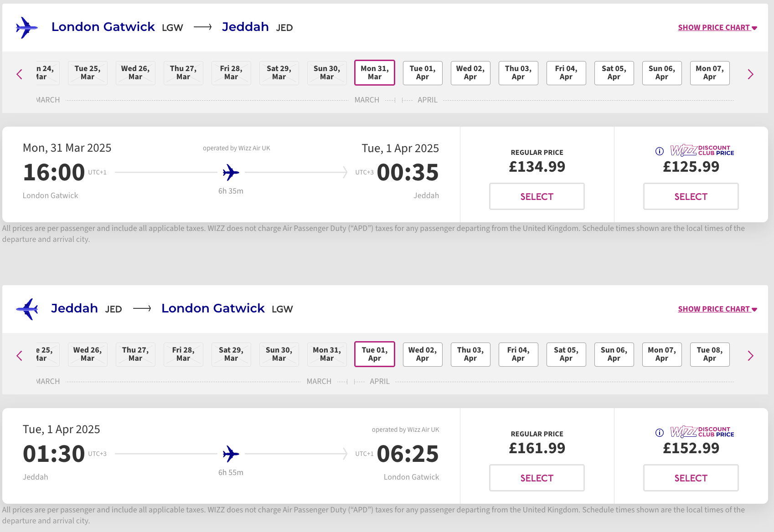Select Tue 01, Apr in outbound date strip
The image size is (774, 532).
[x=423, y=73]
